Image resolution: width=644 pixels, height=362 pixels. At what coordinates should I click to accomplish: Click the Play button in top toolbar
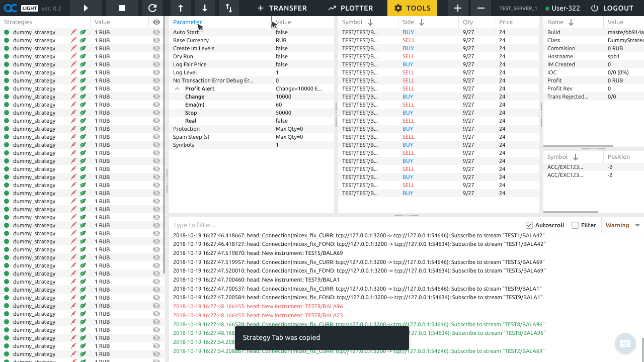point(86,8)
